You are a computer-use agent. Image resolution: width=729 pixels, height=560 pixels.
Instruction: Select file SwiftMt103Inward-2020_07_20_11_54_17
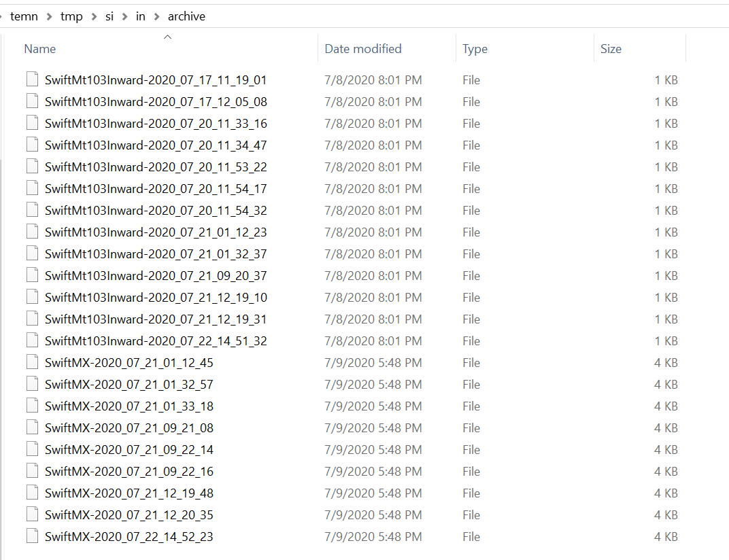click(x=156, y=188)
